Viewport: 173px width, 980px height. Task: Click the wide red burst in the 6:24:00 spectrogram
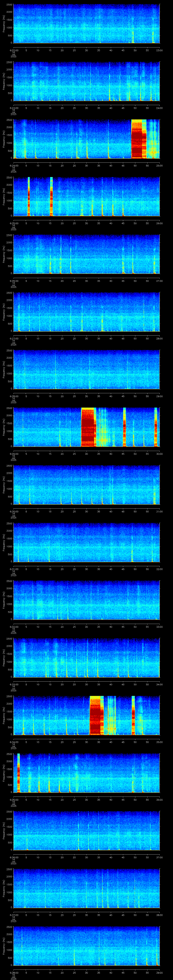[139, 139]
